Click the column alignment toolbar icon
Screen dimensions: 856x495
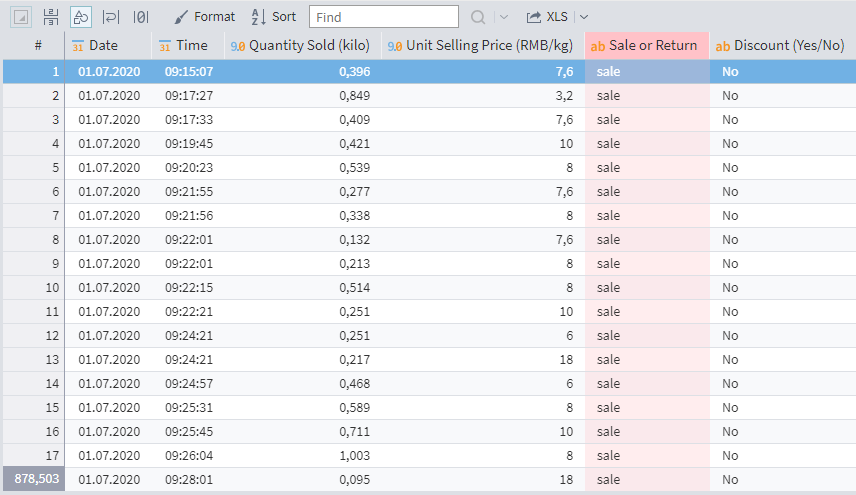click(51, 17)
